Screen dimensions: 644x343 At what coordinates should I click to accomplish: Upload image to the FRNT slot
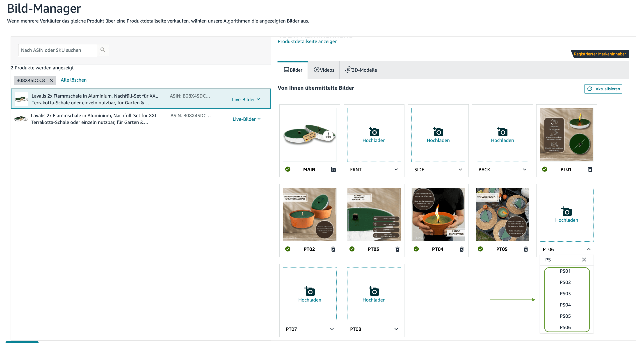click(374, 135)
